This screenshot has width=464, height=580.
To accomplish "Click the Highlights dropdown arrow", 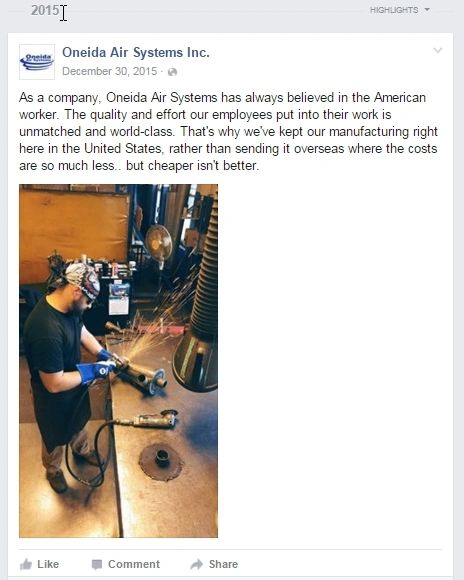I will pyautogui.click(x=427, y=10).
